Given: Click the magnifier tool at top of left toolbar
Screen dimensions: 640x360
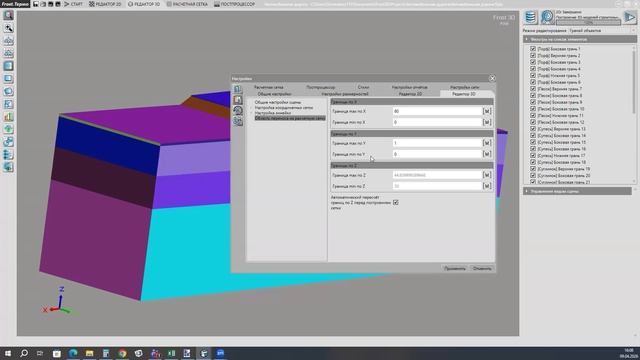Looking at the screenshot, I should (8, 16).
